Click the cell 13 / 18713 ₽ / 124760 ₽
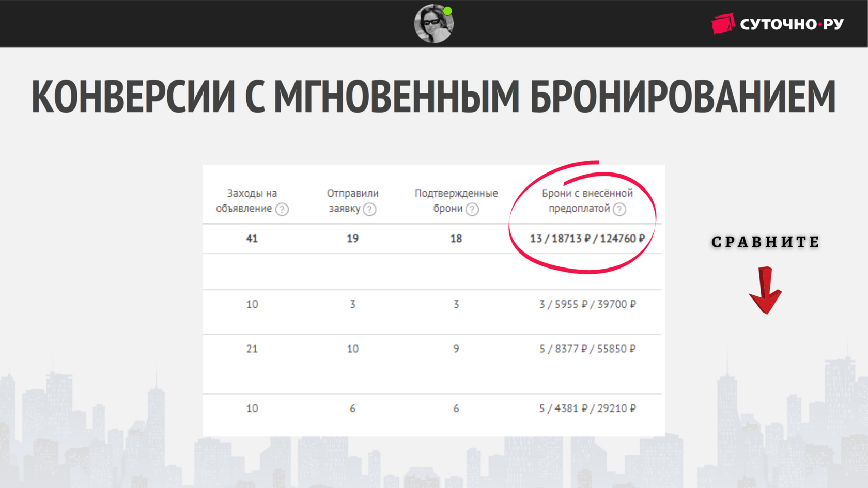This screenshot has height=488, width=868. tap(587, 239)
